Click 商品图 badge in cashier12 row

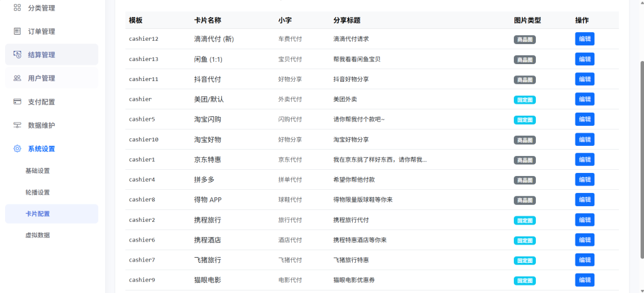pyautogui.click(x=525, y=40)
